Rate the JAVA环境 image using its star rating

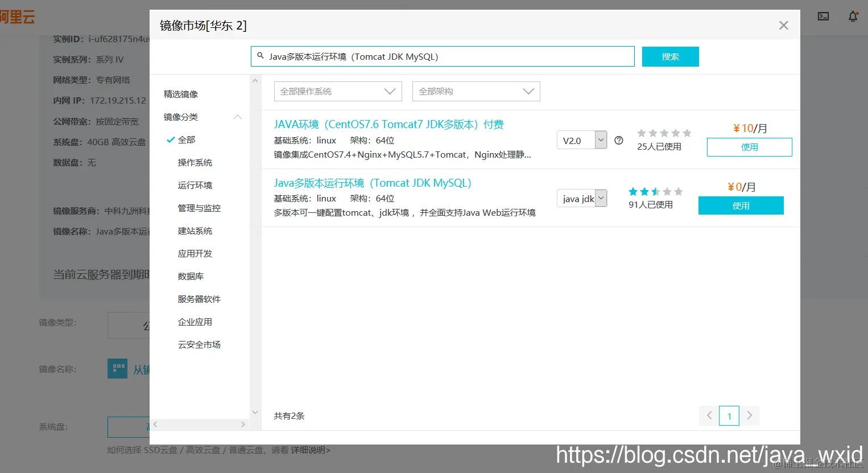pos(664,133)
